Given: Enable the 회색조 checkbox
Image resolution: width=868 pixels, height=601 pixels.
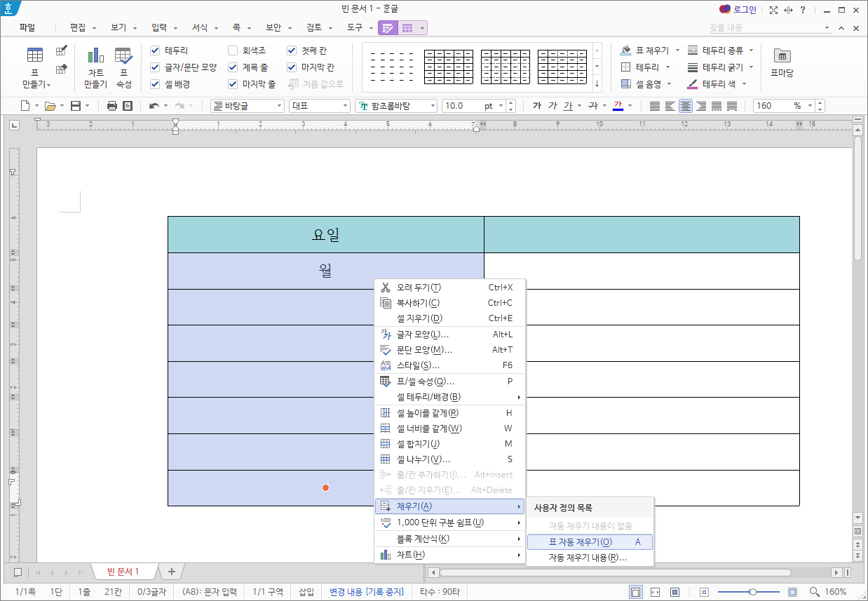Looking at the screenshot, I should 233,50.
